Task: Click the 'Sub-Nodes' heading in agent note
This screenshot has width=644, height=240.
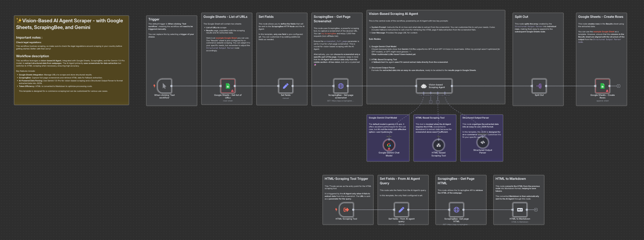Action: (374, 39)
